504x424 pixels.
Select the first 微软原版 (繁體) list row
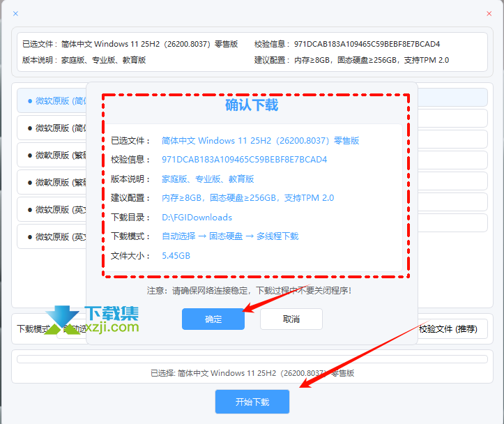[52, 156]
